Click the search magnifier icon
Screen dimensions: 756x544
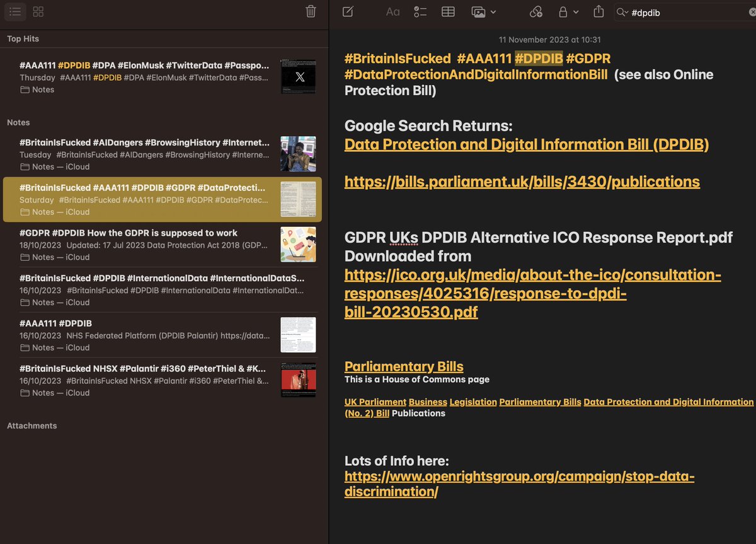click(623, 12)
